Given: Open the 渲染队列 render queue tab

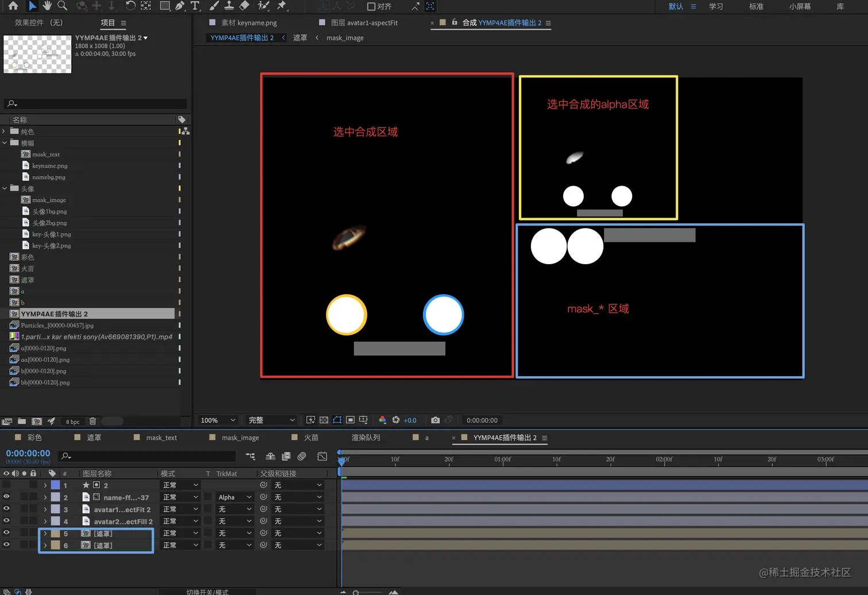Looking at the screenshot, I should click(366, 438).
